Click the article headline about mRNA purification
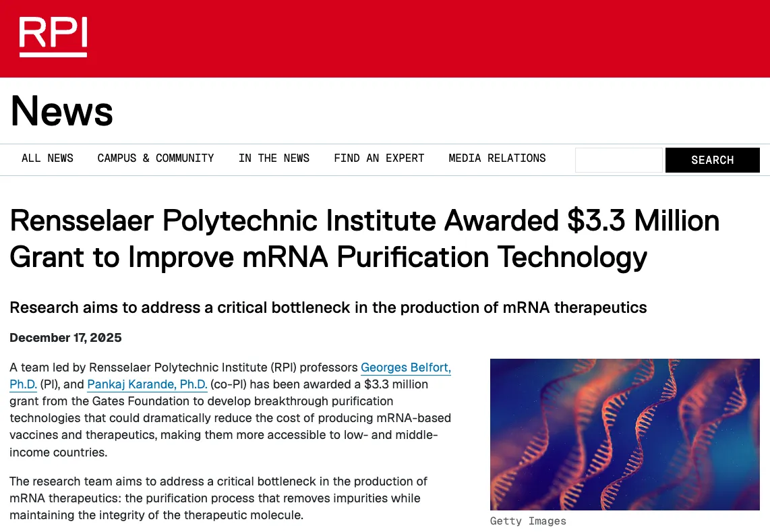The height and width of the screenshot is (532, 770). 364,239
